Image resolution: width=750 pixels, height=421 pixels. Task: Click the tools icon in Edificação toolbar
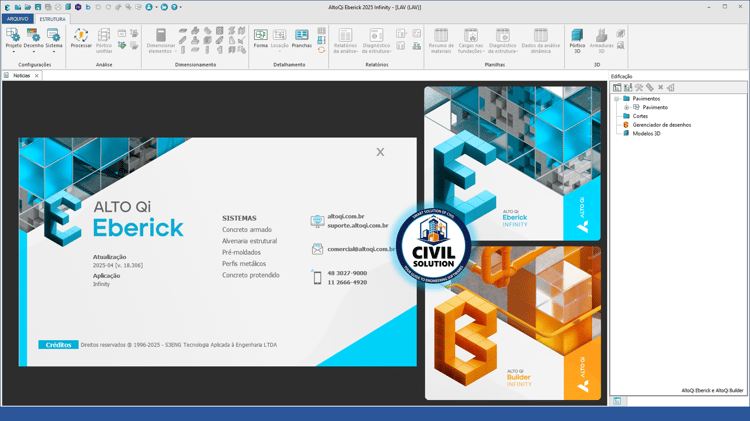[x=639, y=88]
